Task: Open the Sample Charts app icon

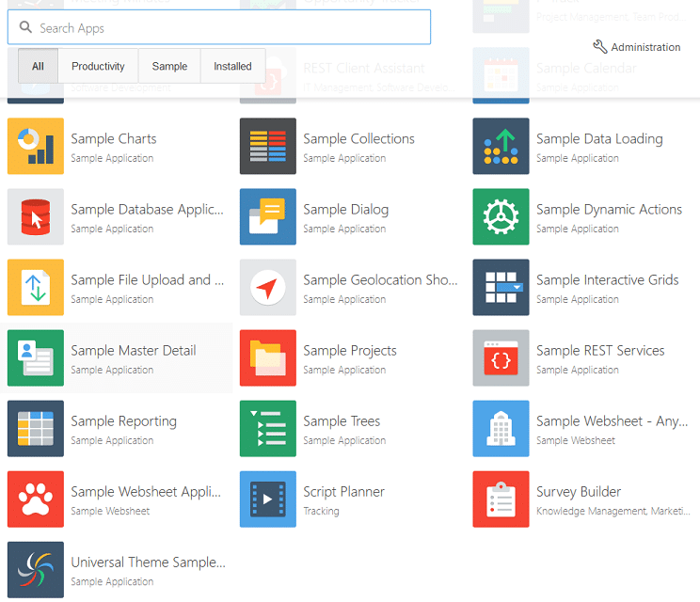Action: tap(36, 146)
